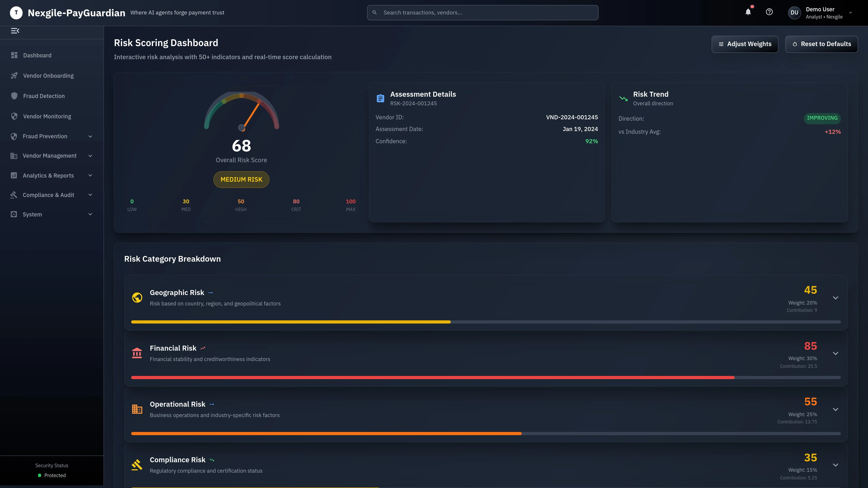Select the Financial Risk bank icon
Viewport: 868px width, 488px height.
pyautogui.click(x=137, y=353)
